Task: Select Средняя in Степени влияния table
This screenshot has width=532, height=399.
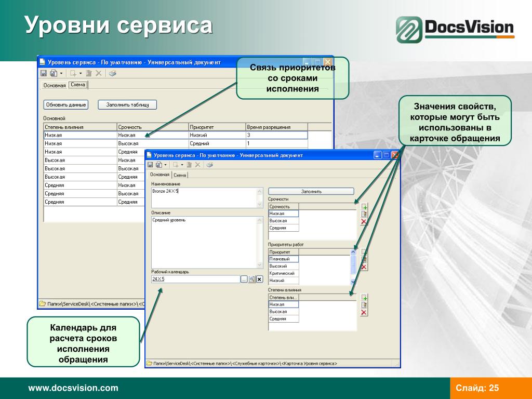Action: coord(284,319)
